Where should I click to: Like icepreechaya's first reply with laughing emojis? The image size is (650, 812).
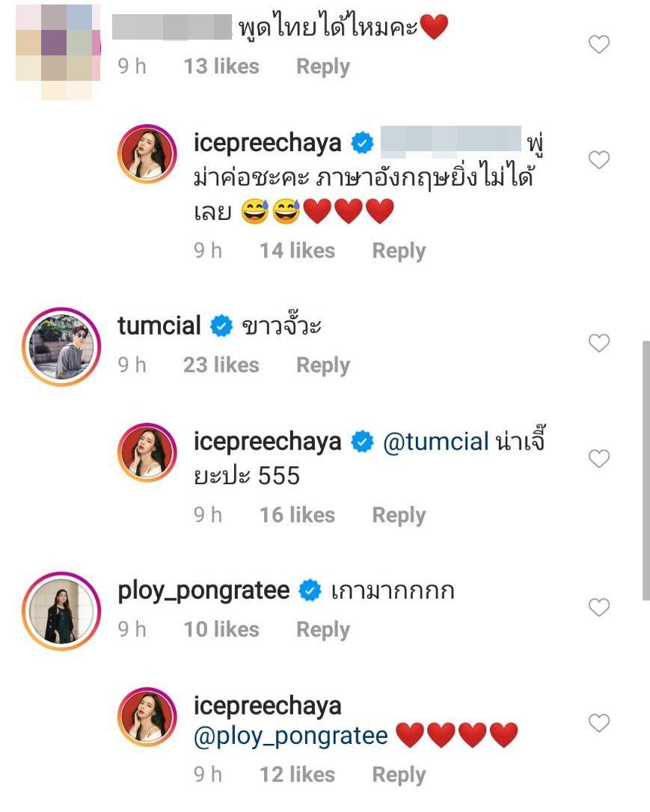coord(599,159)
